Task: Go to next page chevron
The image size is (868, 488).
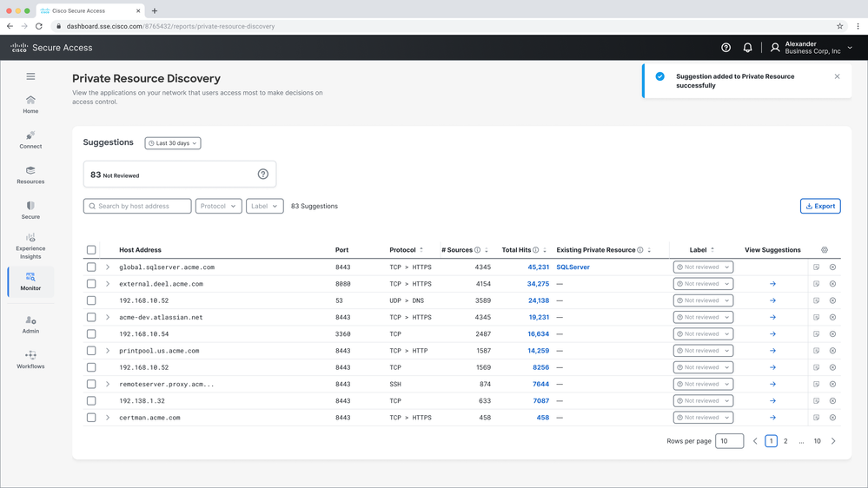Action: (833, 441)
